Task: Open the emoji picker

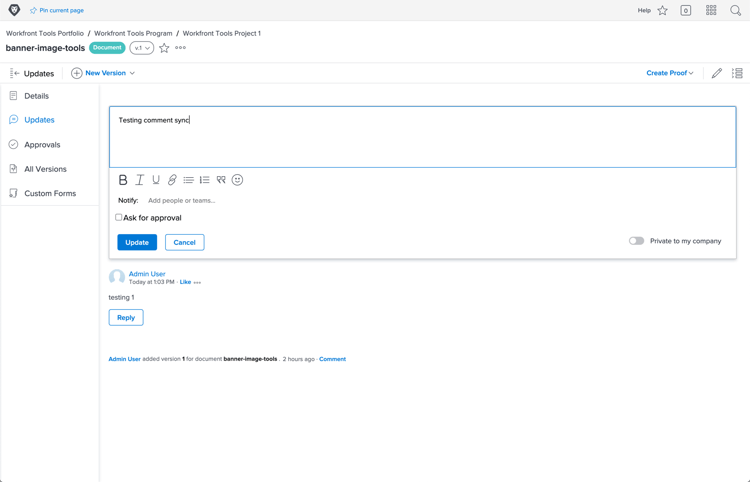Action: [237, 180]
